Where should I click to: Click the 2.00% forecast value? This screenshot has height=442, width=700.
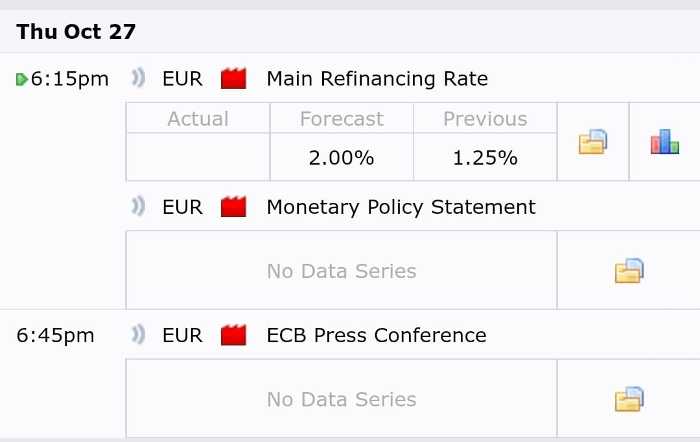[342, 158]
